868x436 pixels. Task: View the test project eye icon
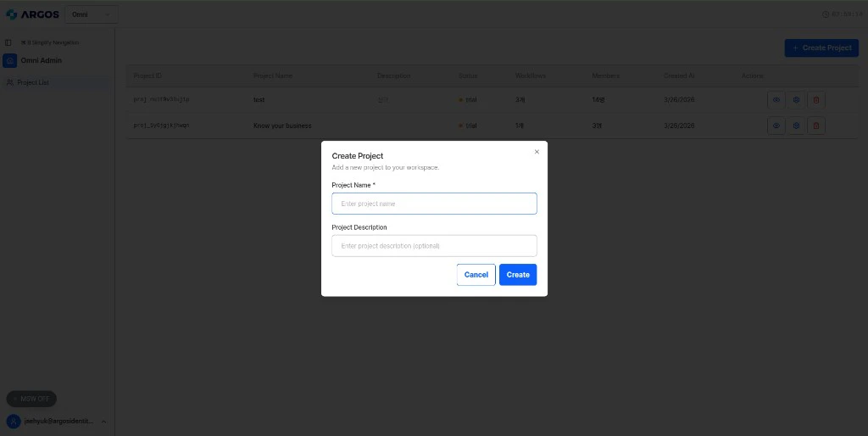[x=776, y=100]
